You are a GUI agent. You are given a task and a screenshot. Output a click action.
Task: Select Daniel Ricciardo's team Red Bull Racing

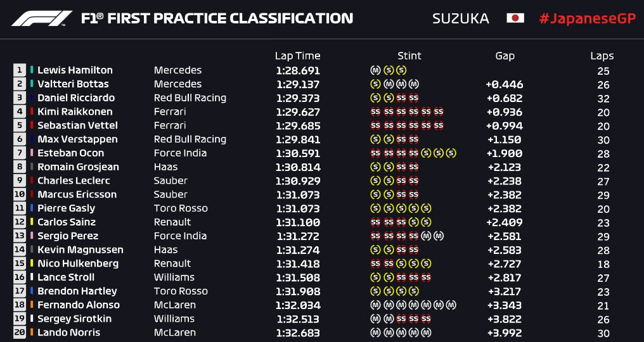(190, 98)
